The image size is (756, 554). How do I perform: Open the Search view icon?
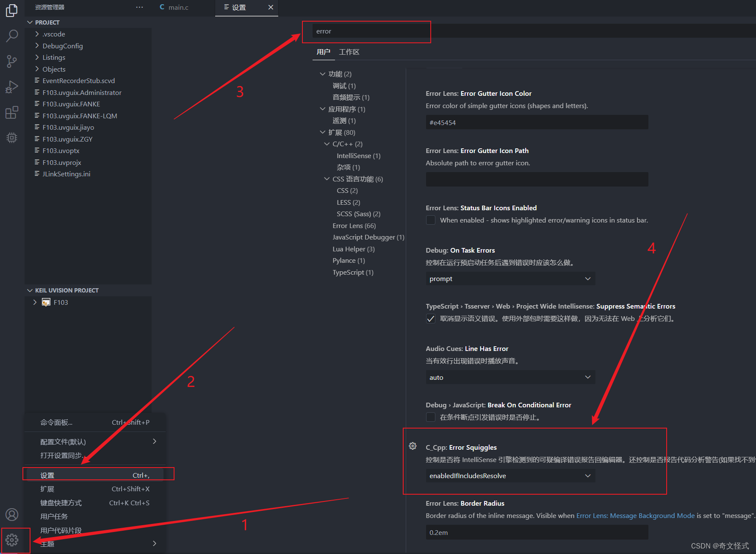coord(12,36)
